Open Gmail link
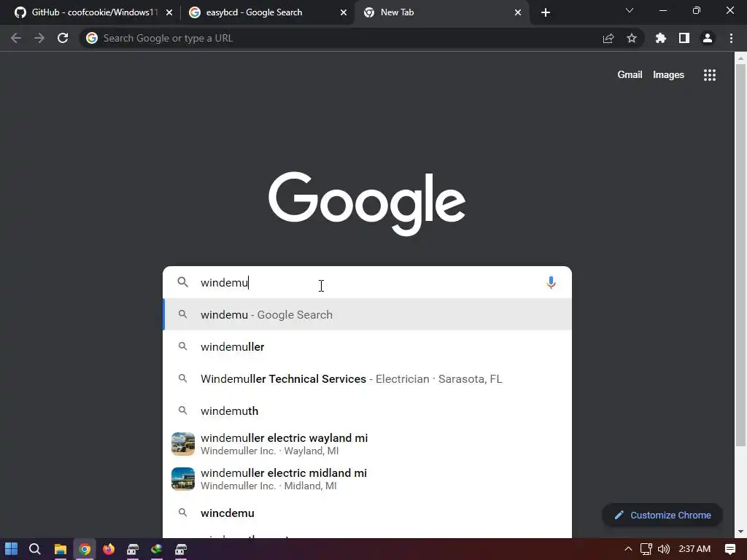 (630, 75)
